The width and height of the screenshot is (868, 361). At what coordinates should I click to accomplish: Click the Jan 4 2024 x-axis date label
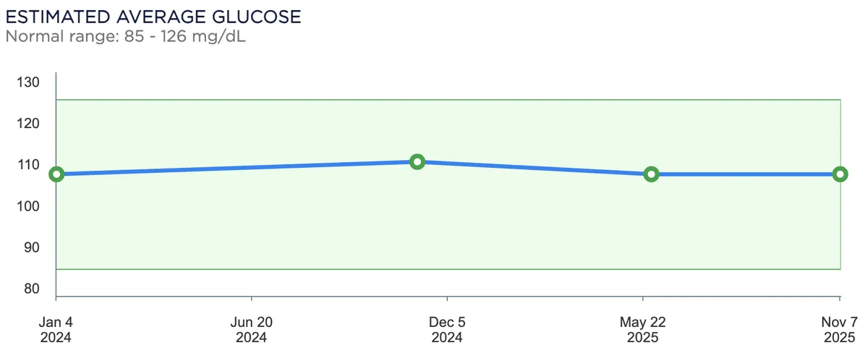(56, 330)
